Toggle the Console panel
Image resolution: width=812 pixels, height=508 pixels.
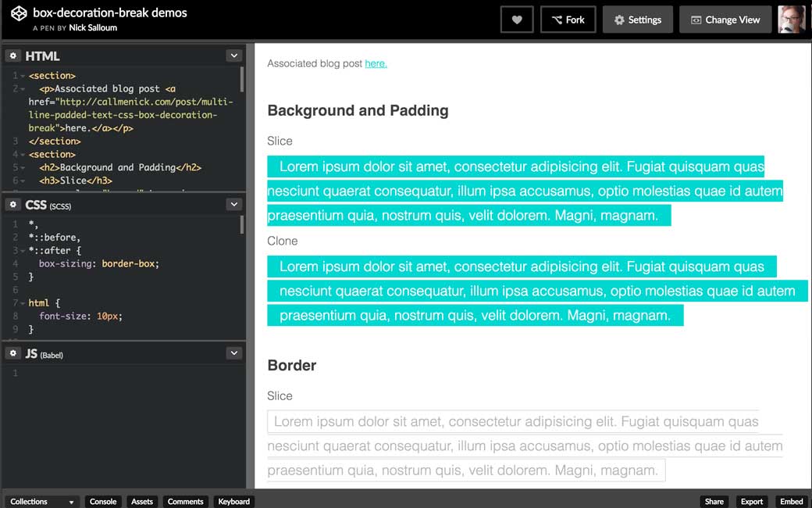click(103, 502)
